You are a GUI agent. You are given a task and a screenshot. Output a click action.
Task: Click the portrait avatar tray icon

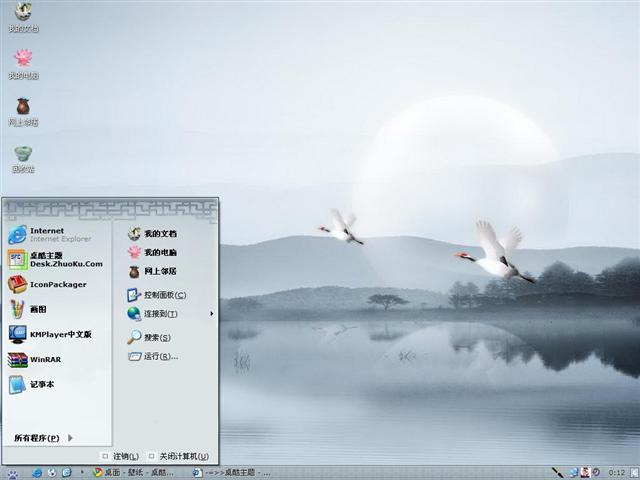coord(585,473)
